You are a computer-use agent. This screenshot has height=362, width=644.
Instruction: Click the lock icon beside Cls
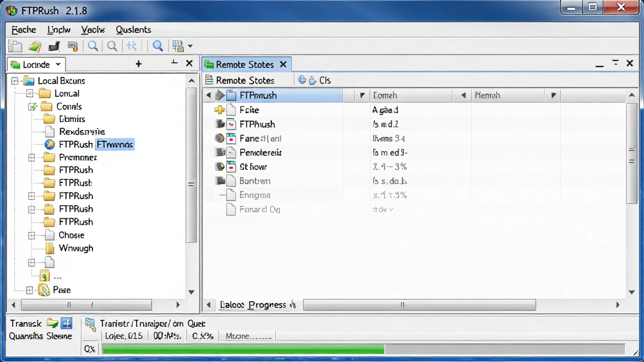click(x=313, y=80)
